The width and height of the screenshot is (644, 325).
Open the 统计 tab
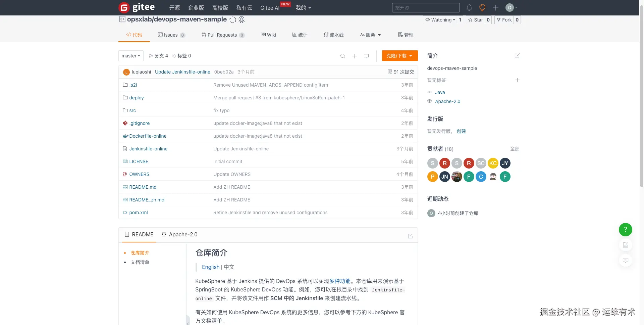pyautogui.click(x=300, y=35)
